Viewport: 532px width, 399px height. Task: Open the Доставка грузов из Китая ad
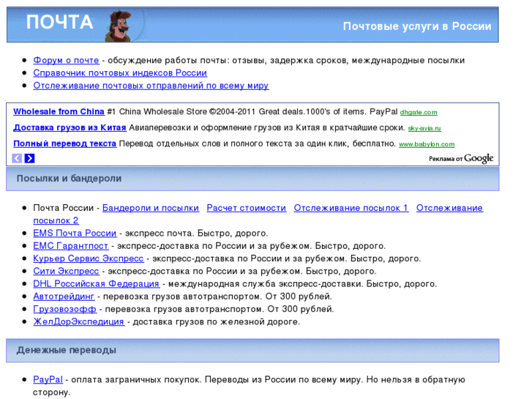coord(70,127)
